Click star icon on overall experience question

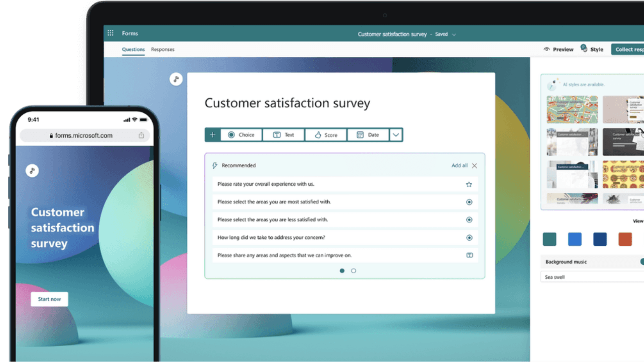pyautogui.click(x=469, y=184)
